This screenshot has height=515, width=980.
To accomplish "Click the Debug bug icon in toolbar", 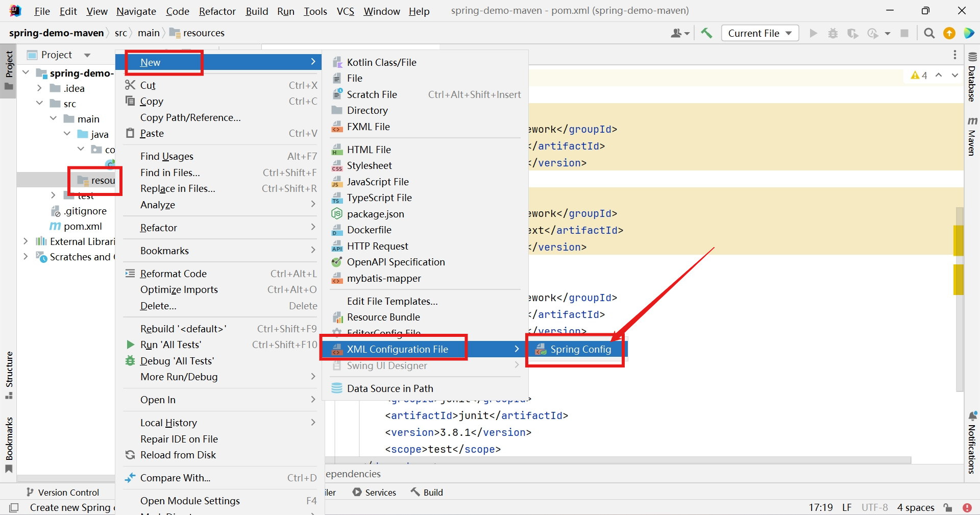I will click(x=833, y=33).
